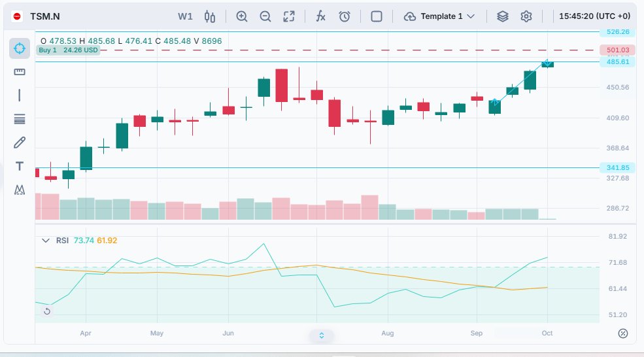
Task: Click the square layout icon
Action: [376, 16]
